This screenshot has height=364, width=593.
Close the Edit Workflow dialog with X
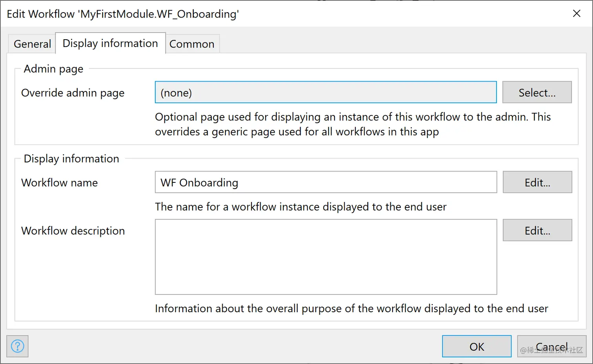pos(577,14)
